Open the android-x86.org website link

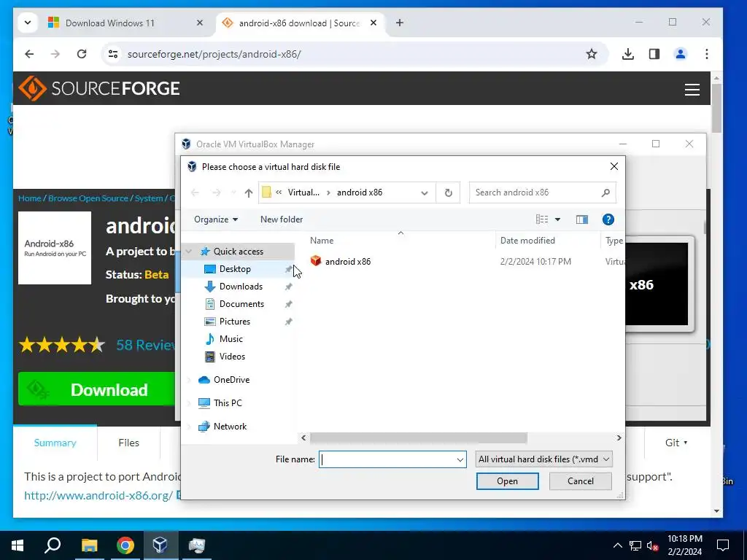click(x=98, y=496)
